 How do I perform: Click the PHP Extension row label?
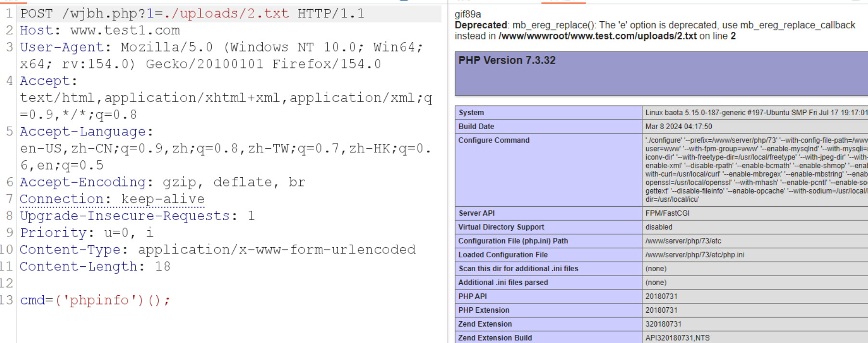pos(484,311)
